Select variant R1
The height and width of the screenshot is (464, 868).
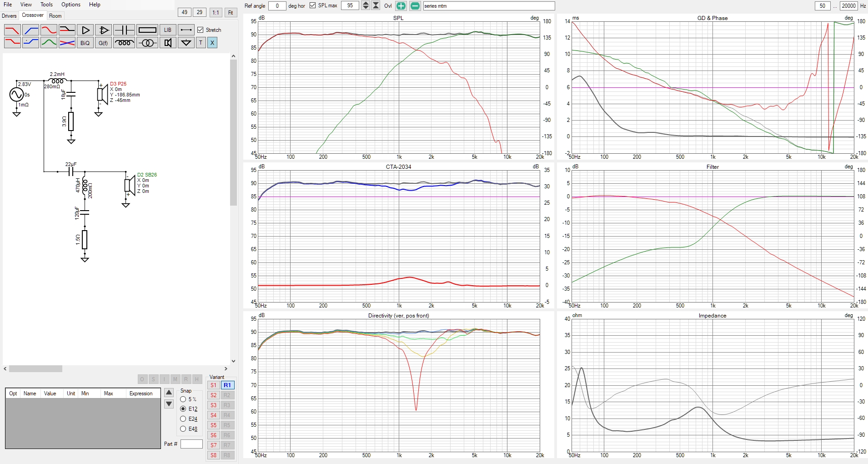tap(227, 385)
